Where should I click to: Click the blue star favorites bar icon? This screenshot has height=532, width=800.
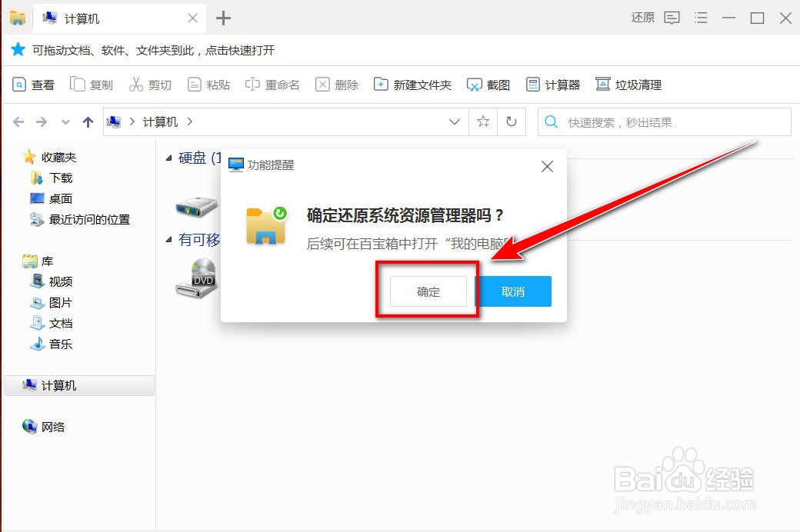pos(18,49)
